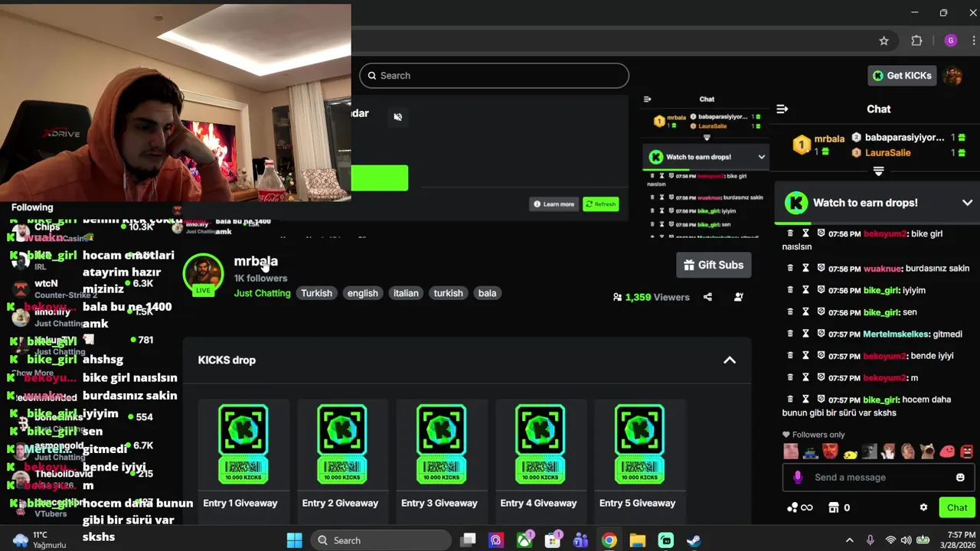Show hidden system tray icons
The width and height of the screenshot is (980, 551).
point(849,540)
